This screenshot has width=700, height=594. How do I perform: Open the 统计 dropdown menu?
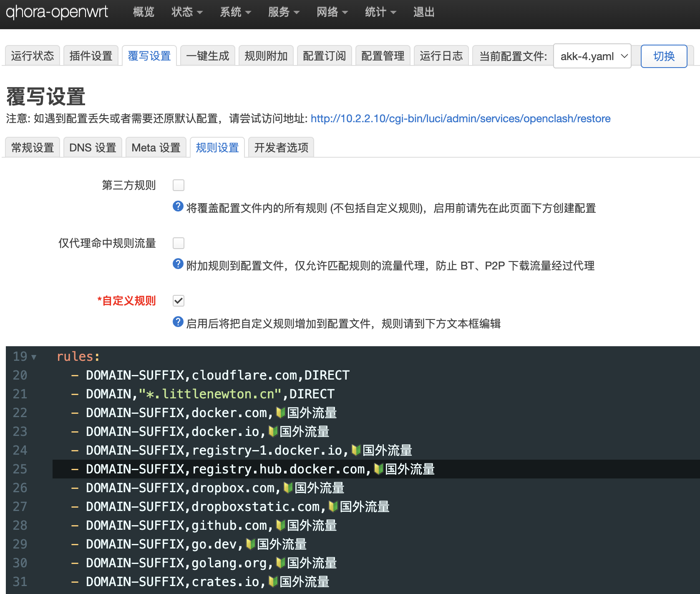pyautogui.click(x=380, y=12)
